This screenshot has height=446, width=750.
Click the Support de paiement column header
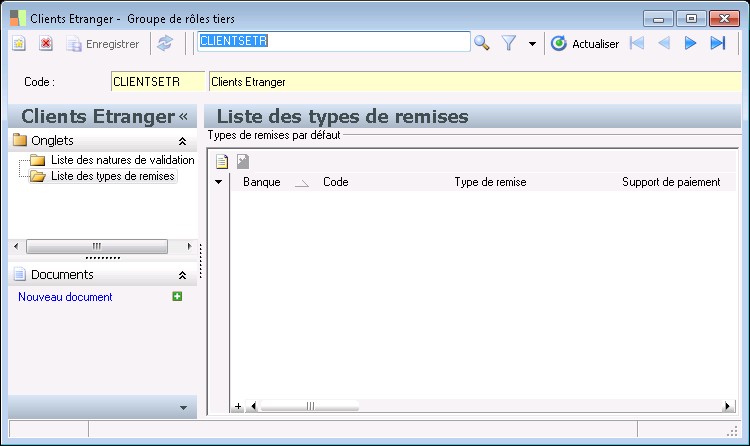(x=671, y=182)
